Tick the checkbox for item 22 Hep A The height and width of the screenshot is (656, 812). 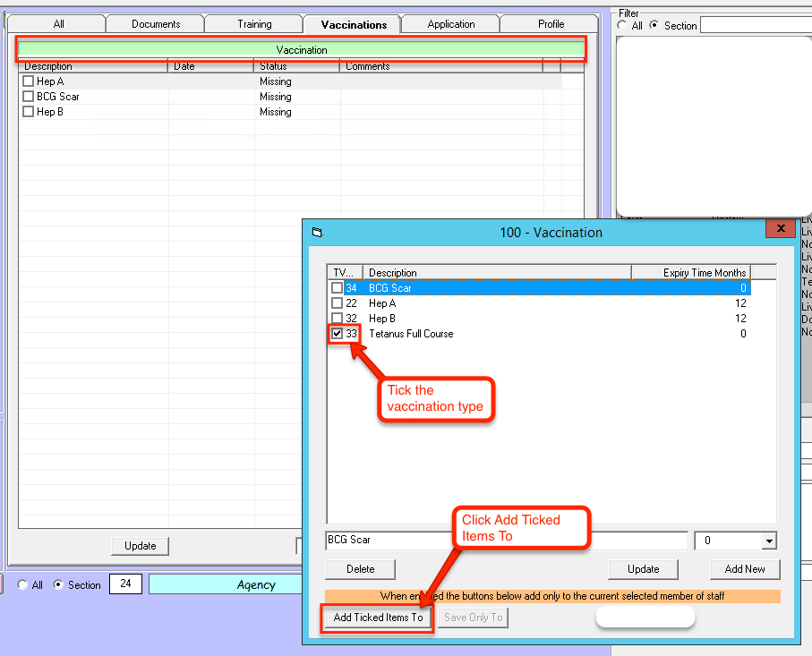pos(337,303)
